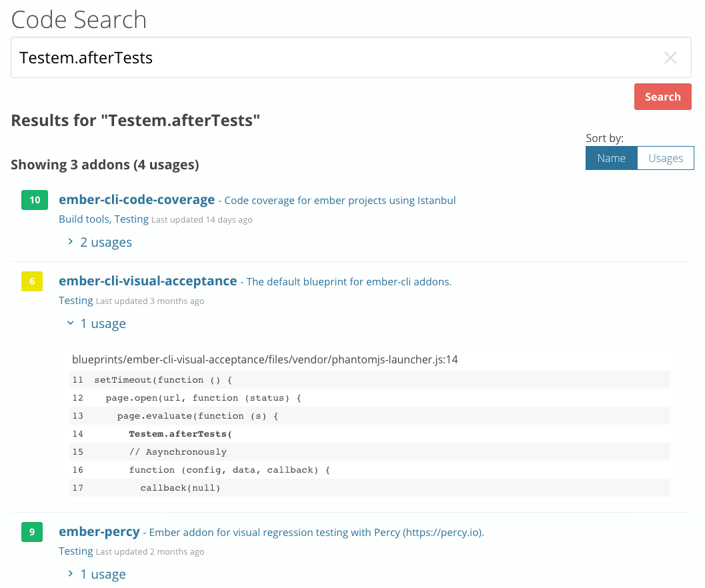705x588 pixels.
Task: Click the 'Showing 3 addons (4 usages)' text
Action: tap(105, 165)
